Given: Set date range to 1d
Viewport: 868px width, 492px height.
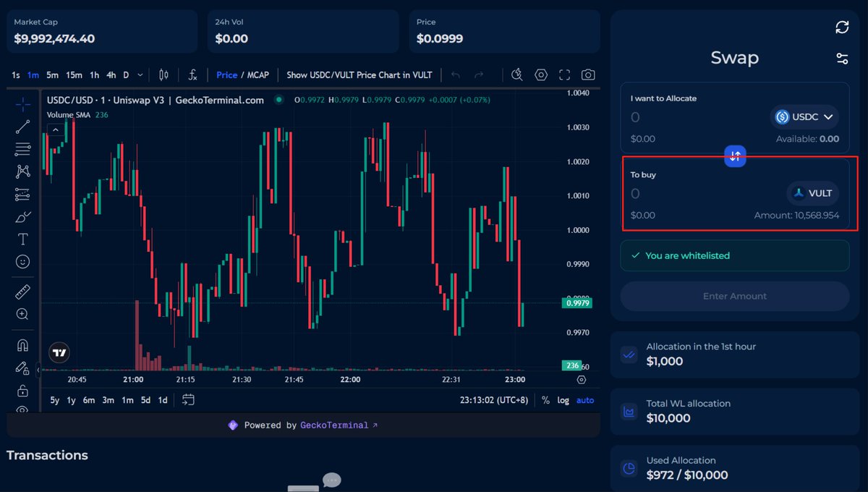Looking at the screenshot, I should [x=163, y=400].
